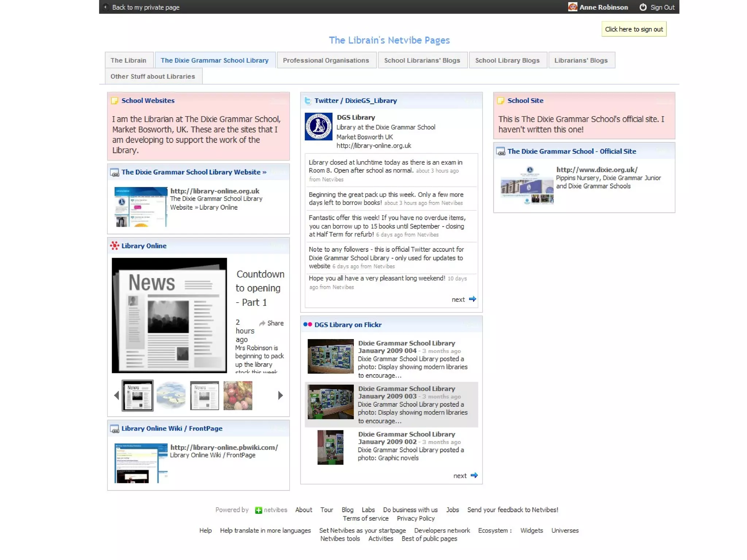Viewport: 747px width, 560px height.
Task: Click the School Websites sticky note icon
Action: (115, 101)
